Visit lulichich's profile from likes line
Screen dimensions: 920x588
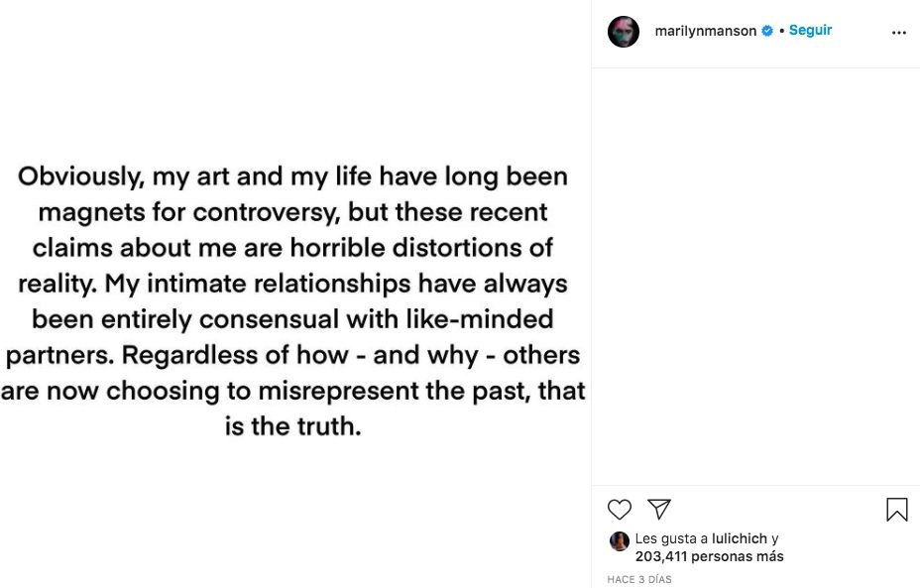(x=740, y=538)
